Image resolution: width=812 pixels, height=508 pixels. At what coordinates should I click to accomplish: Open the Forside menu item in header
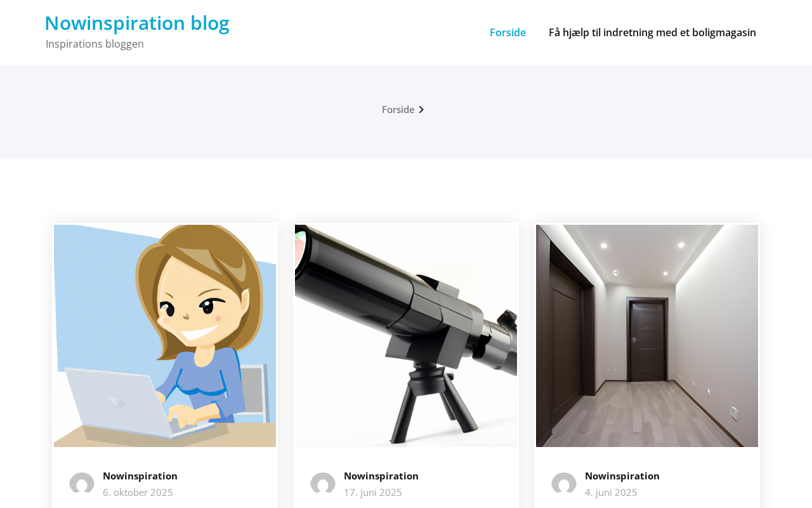point(507,32)
